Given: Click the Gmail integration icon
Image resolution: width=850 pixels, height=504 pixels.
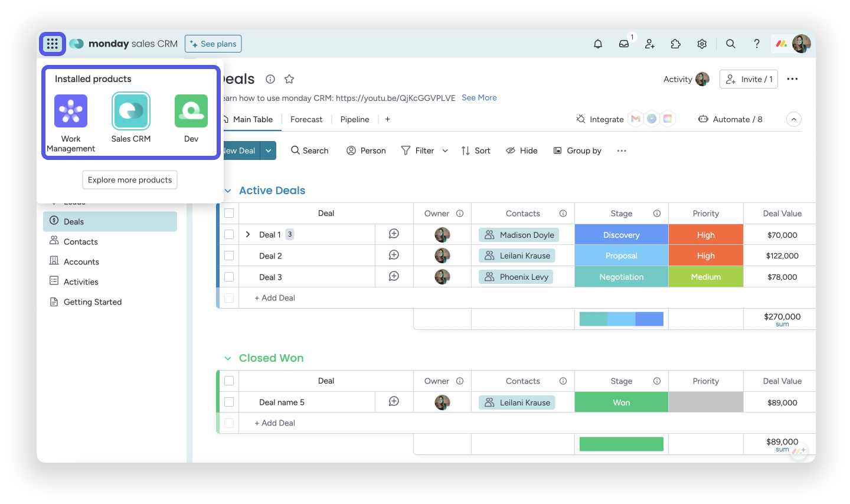Looking at the screenshot, I should coord(636,119).
